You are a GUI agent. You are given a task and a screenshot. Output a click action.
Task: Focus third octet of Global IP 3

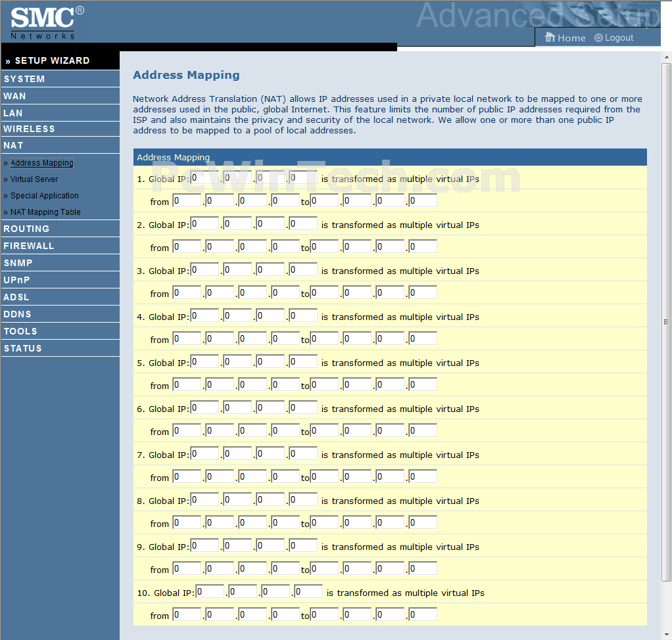270,270
